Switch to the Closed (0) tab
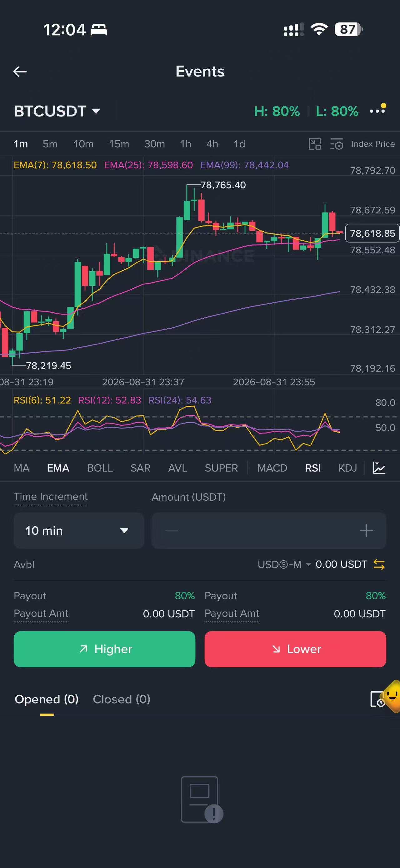The image size is (400, 868). tap(122, 699)
